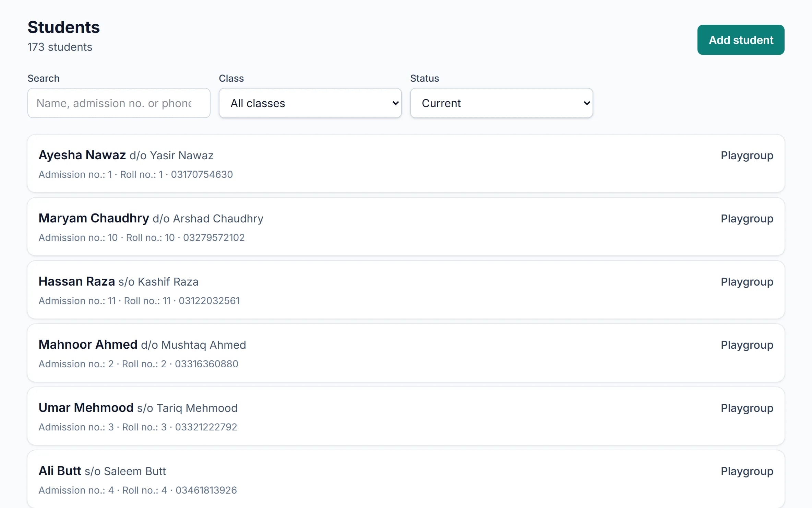The image size is (812, 508).
Task: Click father name d/o Yasir Nawaz
Action: click(171, 155)
